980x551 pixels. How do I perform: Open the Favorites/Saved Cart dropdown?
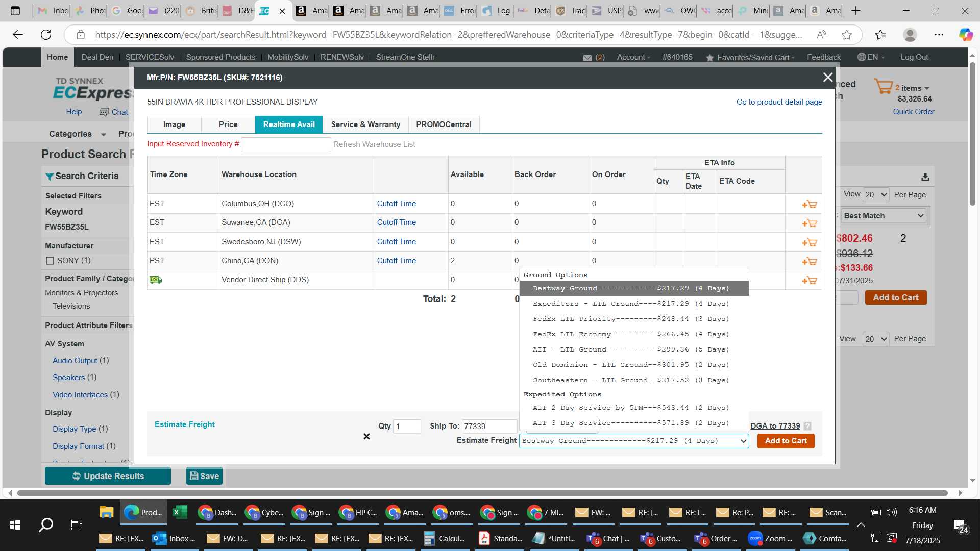pyautogui.click(x=750, y=57)
